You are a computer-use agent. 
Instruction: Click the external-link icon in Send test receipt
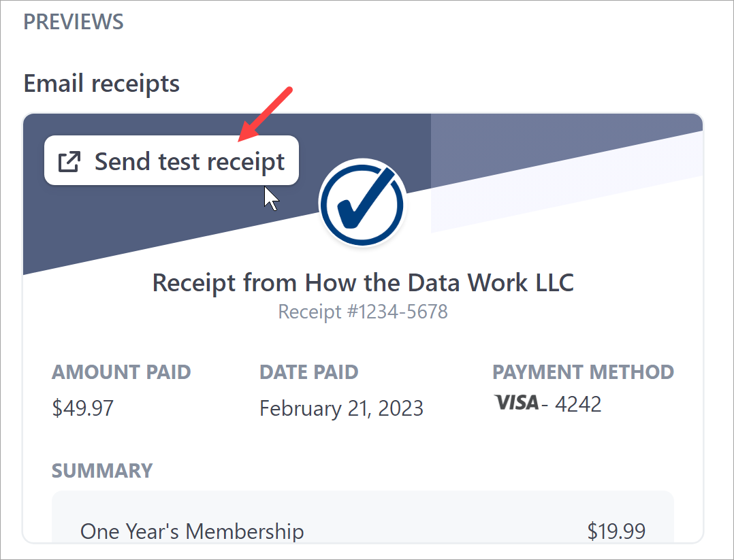[69, 161]
